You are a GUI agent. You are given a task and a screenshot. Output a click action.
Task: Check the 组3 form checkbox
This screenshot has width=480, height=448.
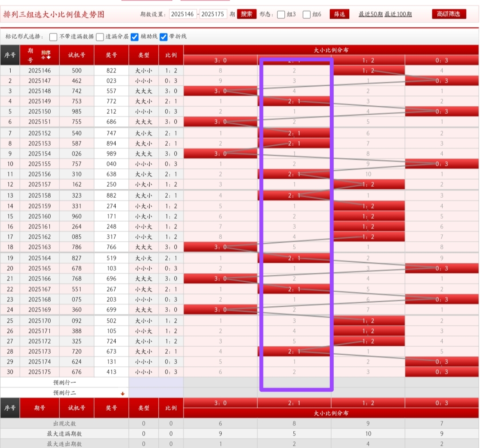(x=281, y=14)
